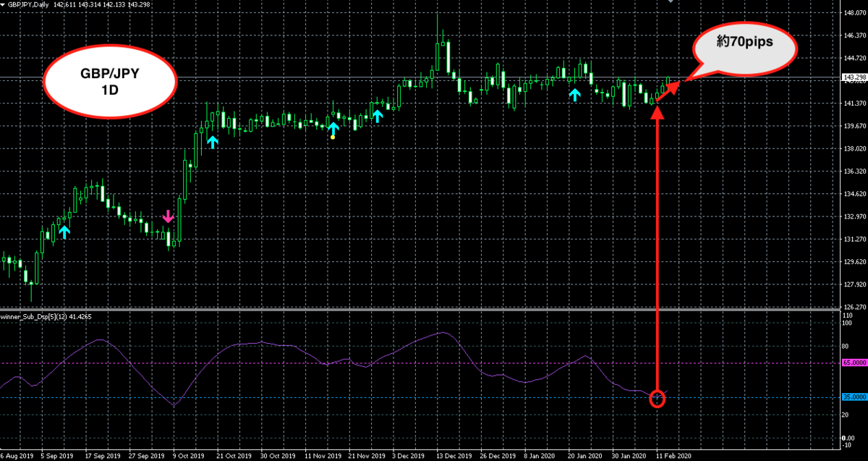Viewport: 868px width, 461px height.
Task: Click the 3 Dec 2019 date label
Action: point(409,456)
